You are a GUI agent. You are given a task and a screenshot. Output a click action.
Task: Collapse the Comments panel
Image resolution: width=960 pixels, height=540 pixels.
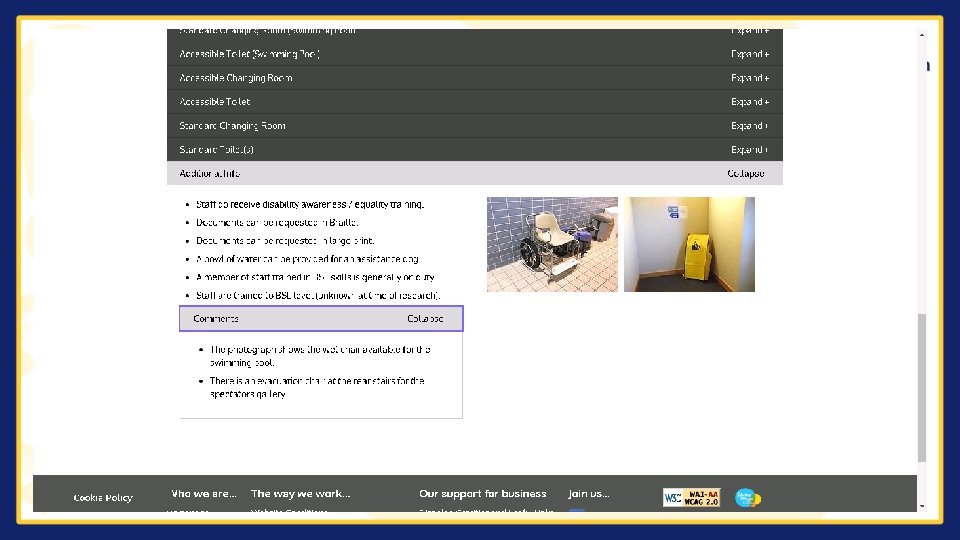321,318
